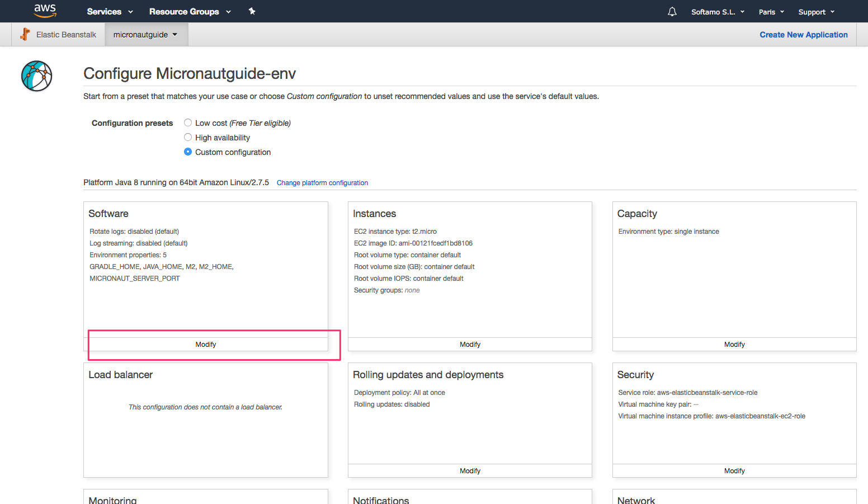Image resolution: width=868 pixels, height=504 pixels.
Task: Open the Paris region menu
Action: coord(771,12)
